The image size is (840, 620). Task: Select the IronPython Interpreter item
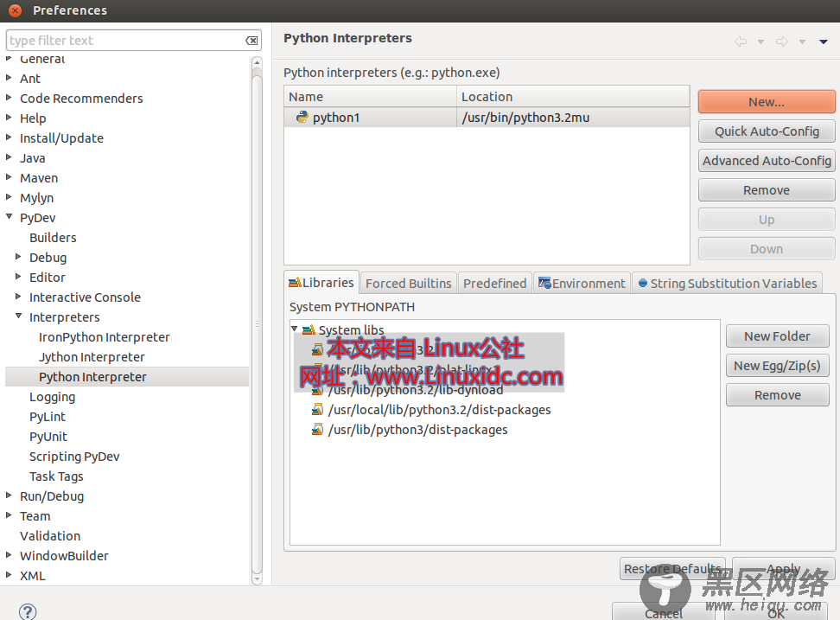coord(104,337)
